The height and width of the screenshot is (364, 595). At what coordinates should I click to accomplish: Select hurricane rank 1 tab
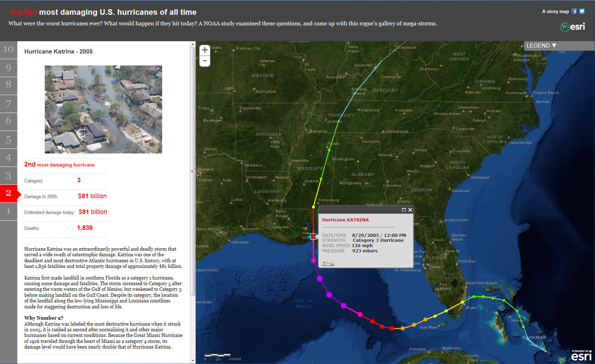pos(8,211)
